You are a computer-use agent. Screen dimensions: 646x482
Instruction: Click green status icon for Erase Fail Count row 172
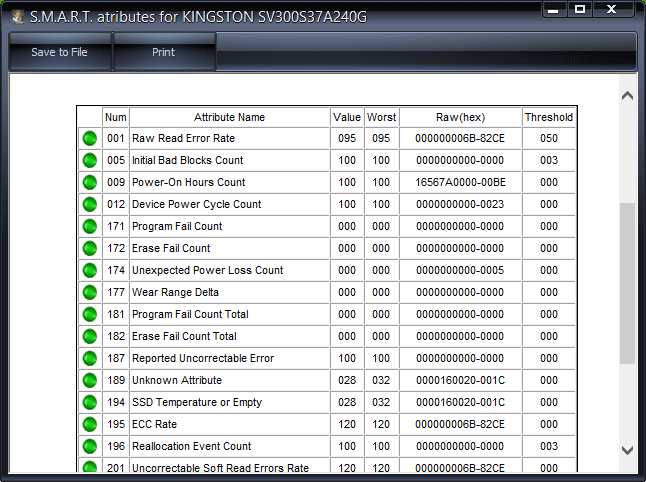click(90, 248)
